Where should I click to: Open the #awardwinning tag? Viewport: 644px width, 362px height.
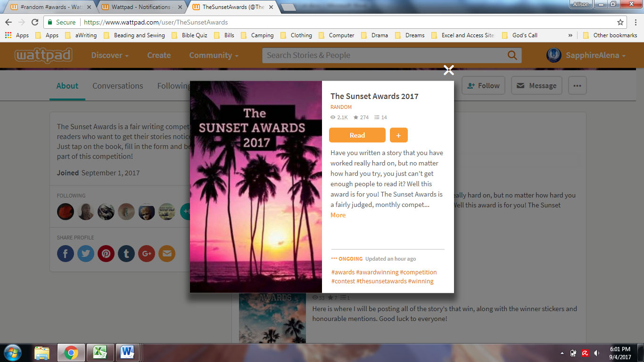point(377,272)
